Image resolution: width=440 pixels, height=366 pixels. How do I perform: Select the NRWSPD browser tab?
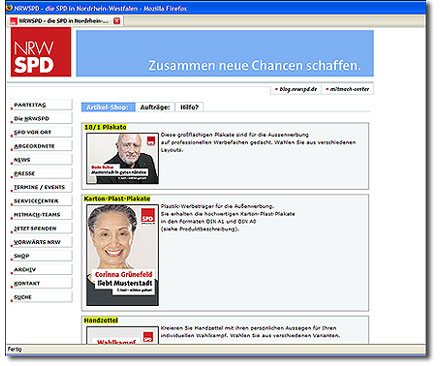pyautogui.click(x=65, y=21)
